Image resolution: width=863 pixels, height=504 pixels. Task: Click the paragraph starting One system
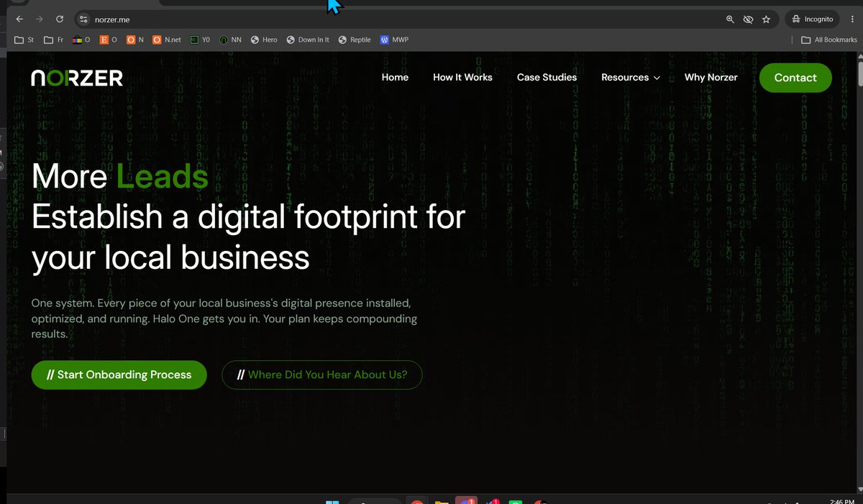pyautogui.click(x=224, y=319)
